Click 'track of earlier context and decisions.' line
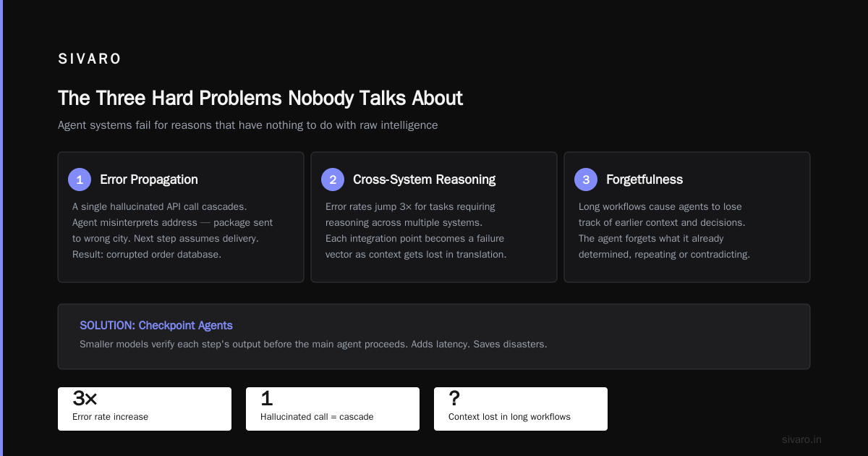Screen dimensions: 868x456 pos(662,222)
